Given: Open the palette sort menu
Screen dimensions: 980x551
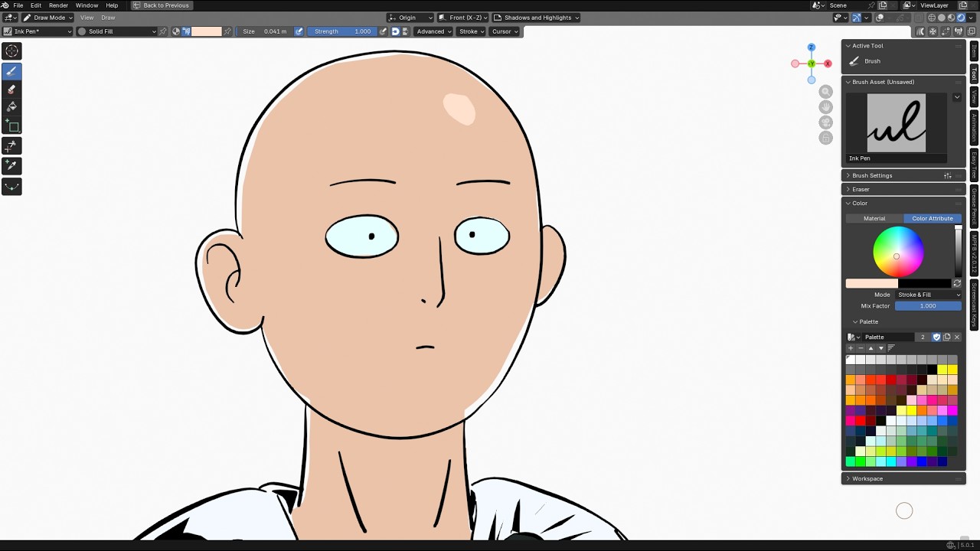Looking at the screenshot, I should (890, 348).
